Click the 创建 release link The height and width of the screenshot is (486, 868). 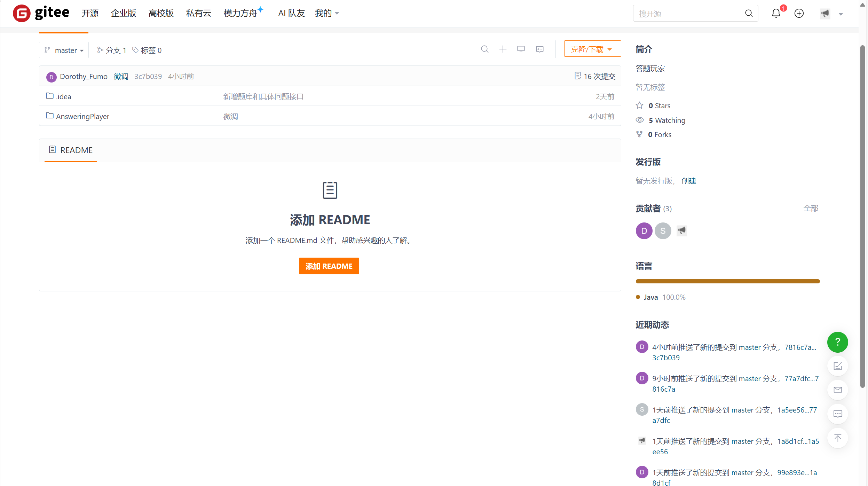coord(688,181)
